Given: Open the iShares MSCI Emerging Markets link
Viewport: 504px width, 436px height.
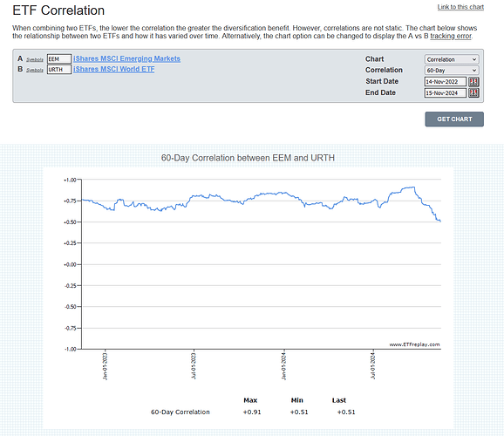Looking at the screenshot, I should click(x=127, y=58).
